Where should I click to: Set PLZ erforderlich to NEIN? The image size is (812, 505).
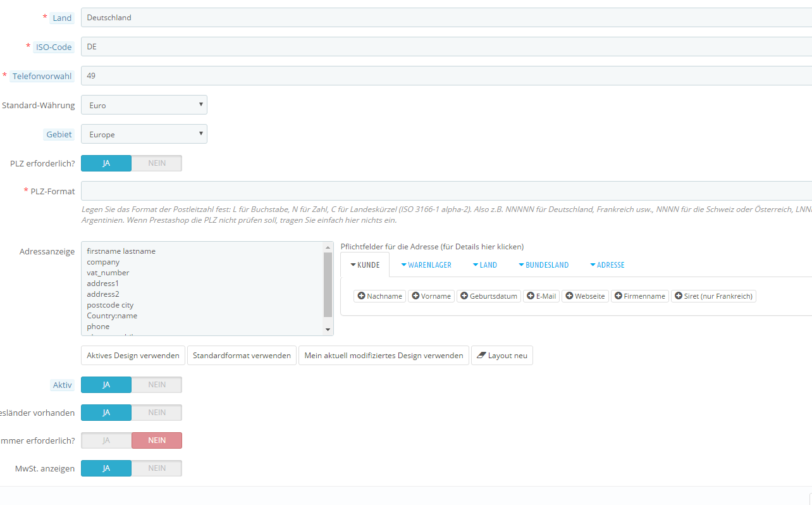157,163
